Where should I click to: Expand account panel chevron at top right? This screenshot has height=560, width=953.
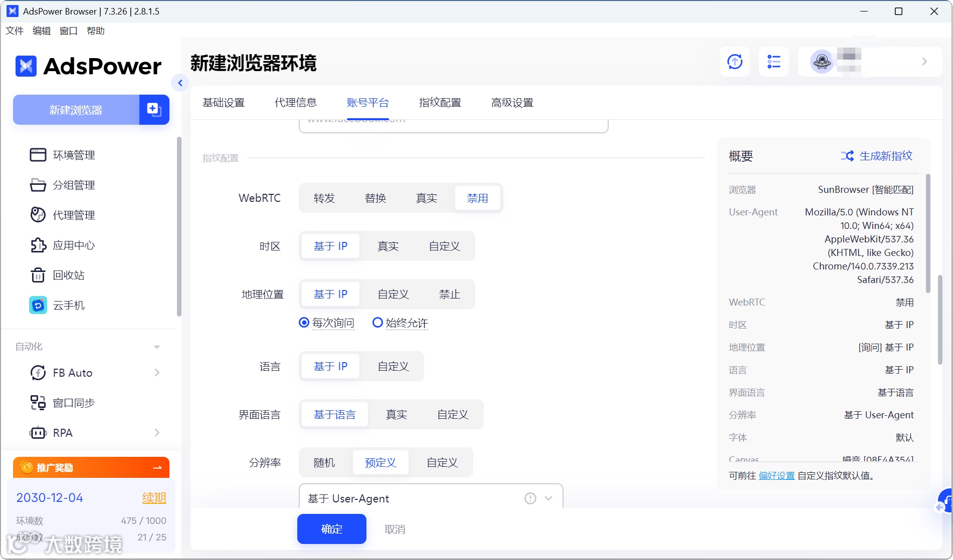tap(924, 62)
